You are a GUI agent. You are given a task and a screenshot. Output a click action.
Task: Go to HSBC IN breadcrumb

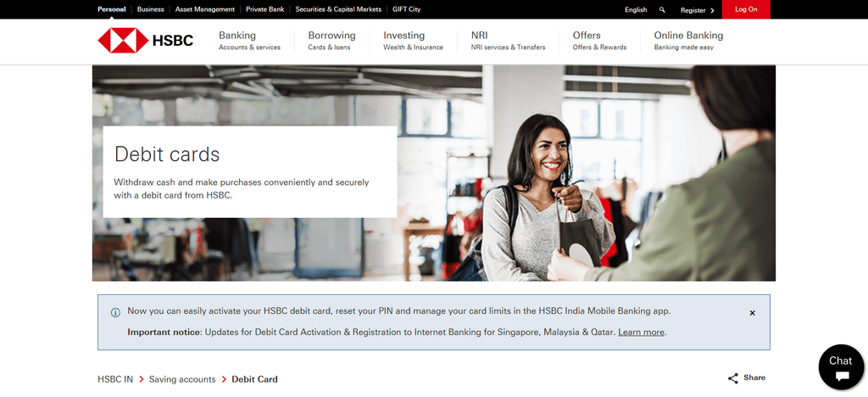click(115, 379)
